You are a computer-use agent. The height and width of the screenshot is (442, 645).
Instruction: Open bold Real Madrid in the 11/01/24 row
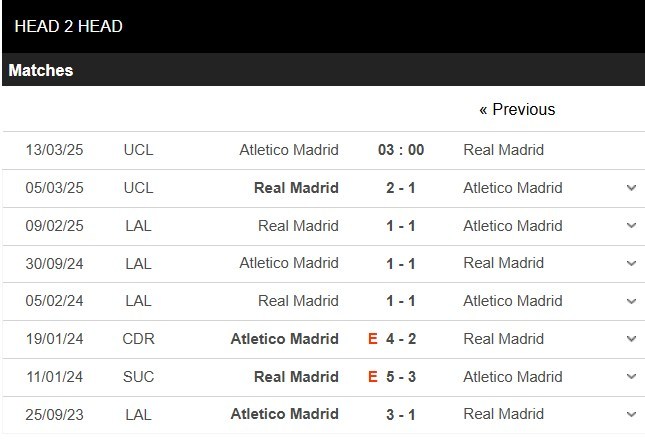pos(296,377)
